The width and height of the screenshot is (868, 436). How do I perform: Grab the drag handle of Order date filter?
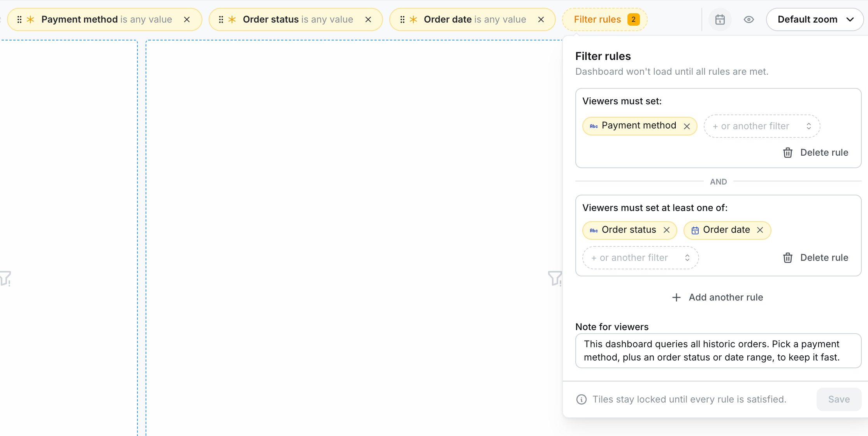pos(402,19)
